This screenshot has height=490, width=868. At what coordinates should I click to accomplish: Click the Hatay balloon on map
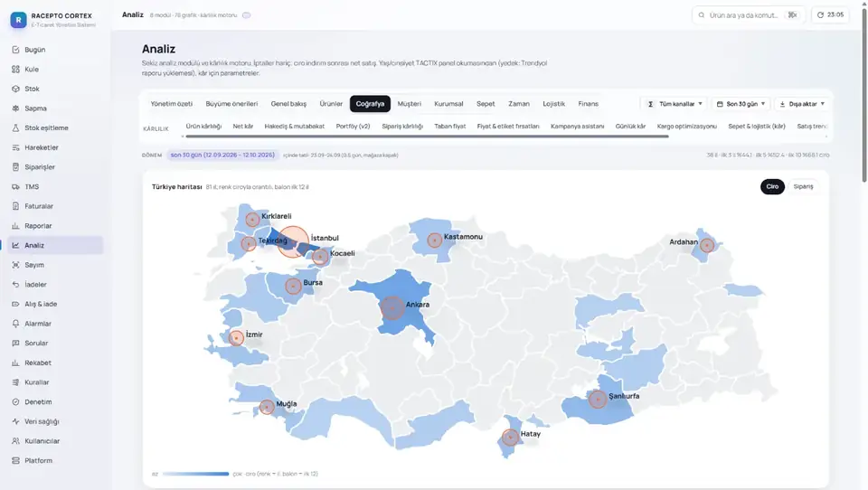point(510,438)
